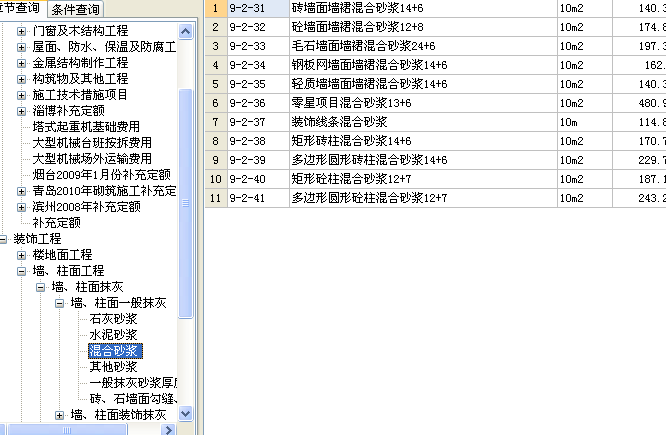Select row header number 6
The height and width of the screenshot is (435, 666).
click(216, 103)
